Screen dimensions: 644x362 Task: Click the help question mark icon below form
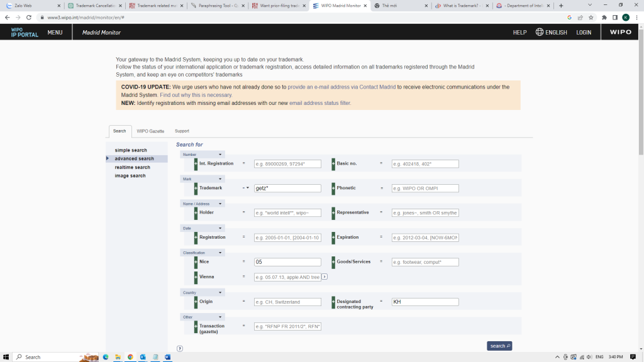[x=180, y=348]
